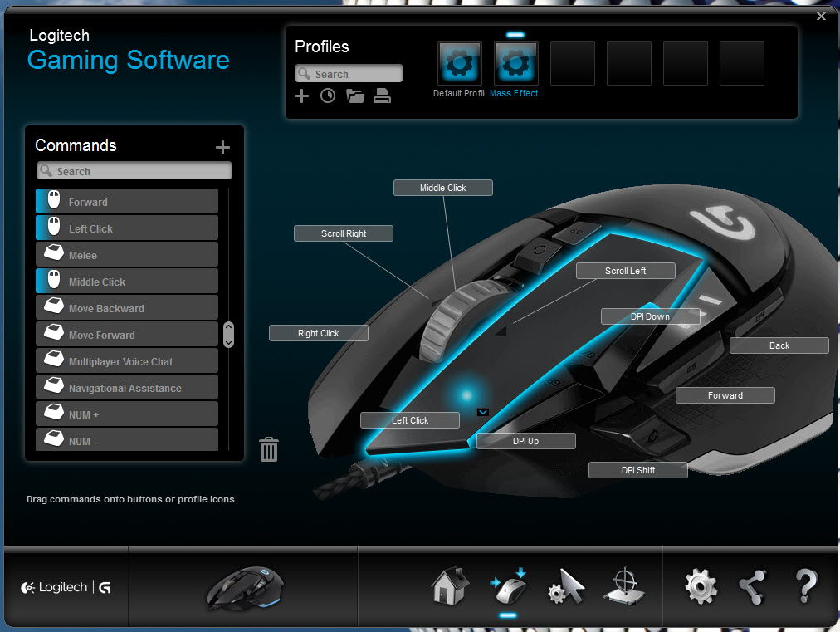Click the Scroll Right button label
The height and width of the screenshot is (632, 840).
coord(344,233)
